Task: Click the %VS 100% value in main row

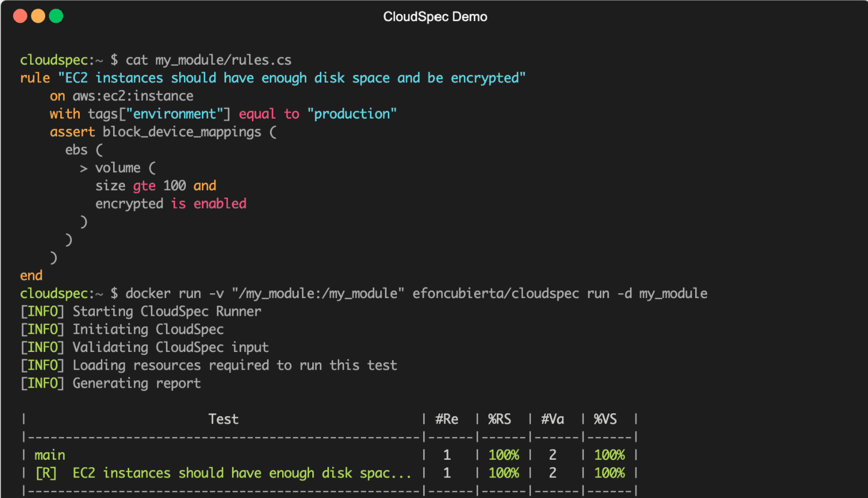Action: click(x=610, y=455)
